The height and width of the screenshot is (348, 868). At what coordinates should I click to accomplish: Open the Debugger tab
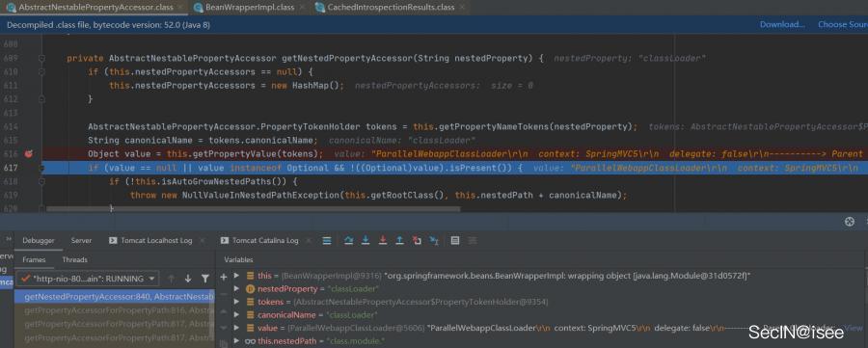[x=39, y=241]
